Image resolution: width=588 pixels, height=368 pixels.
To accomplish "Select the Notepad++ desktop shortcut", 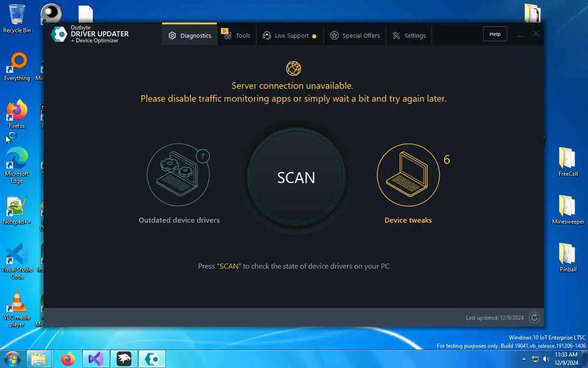I will [x=17, y=211].
